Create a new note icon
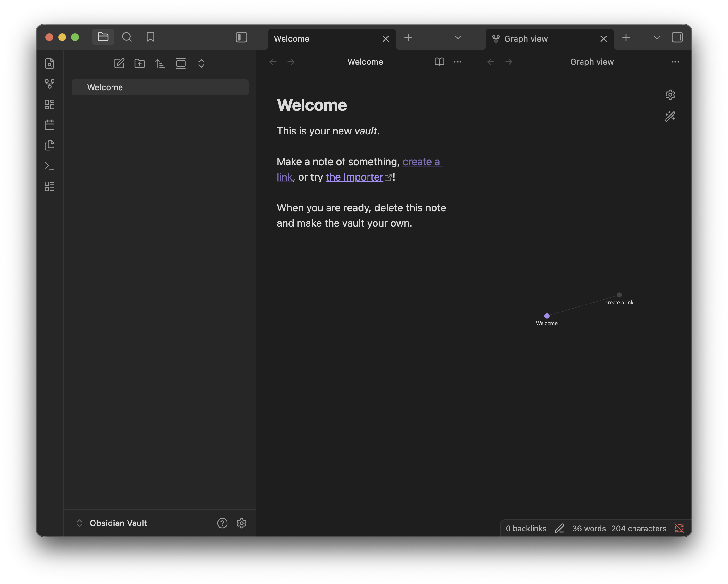 119,63
